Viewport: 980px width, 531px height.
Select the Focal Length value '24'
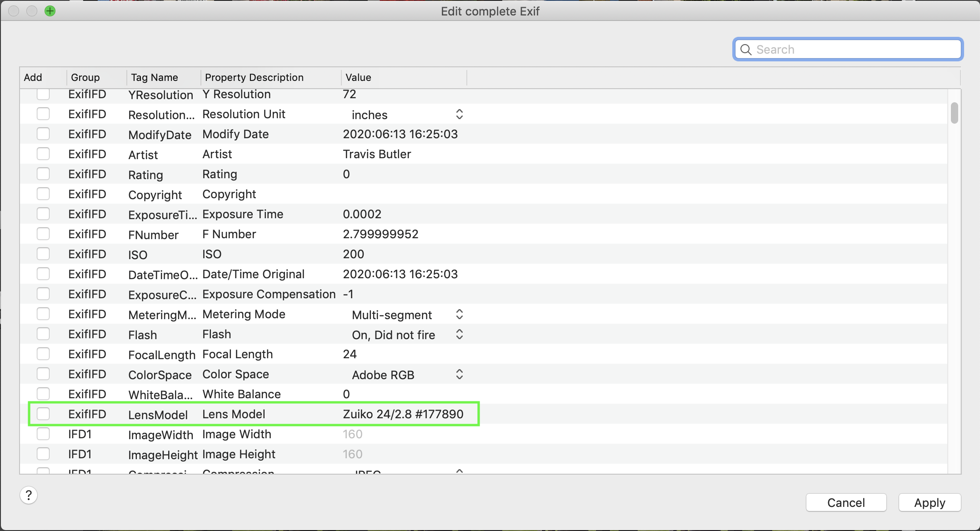pyautogui.click(x=350, y=354)
